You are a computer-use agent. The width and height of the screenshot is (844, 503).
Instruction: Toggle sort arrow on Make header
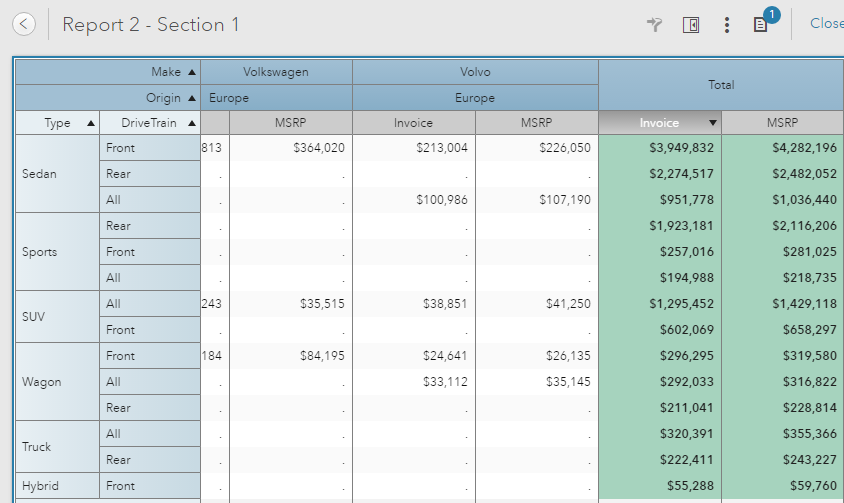(x=191, y=72)
